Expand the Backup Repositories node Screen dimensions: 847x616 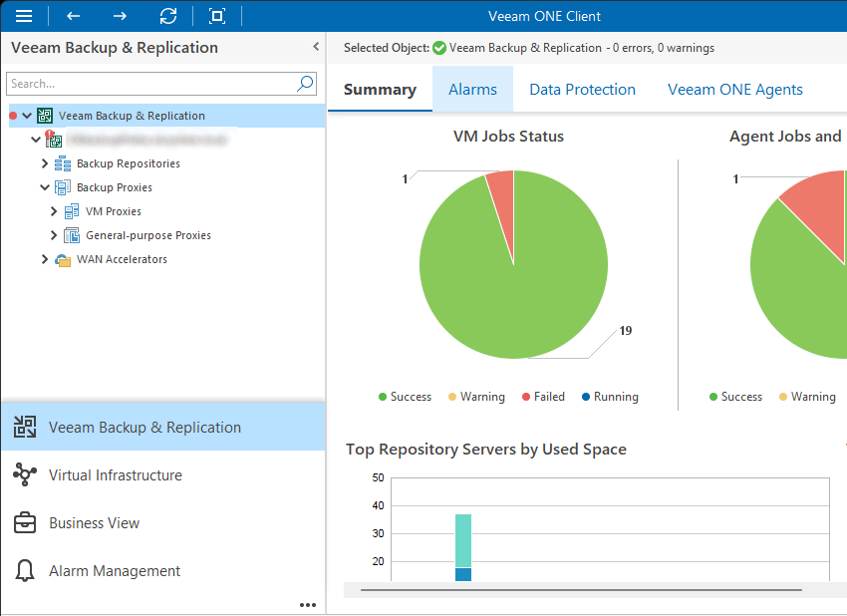point(44,162)
